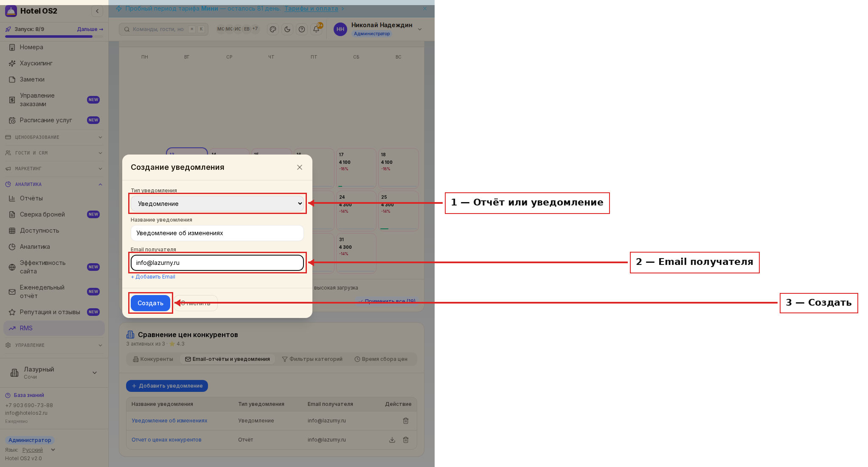The height and width of the screenshot is (467, 868).
Task: Close the Создание уведомления dialog
Action: point(300,167)
